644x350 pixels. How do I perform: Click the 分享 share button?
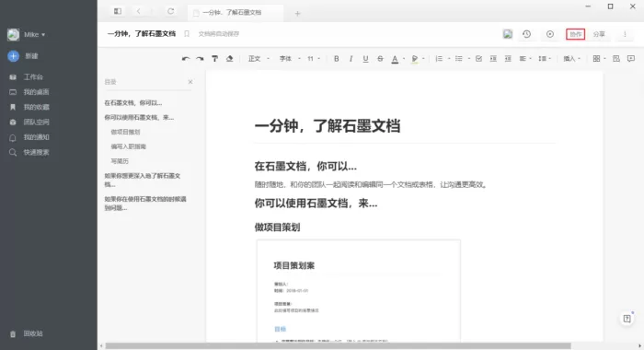(x=599, y=34)
